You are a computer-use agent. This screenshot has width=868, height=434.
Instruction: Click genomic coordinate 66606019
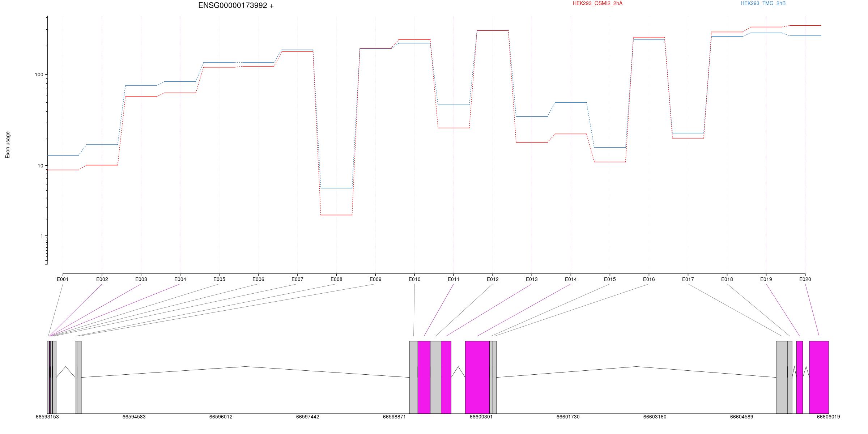point(828,417)
